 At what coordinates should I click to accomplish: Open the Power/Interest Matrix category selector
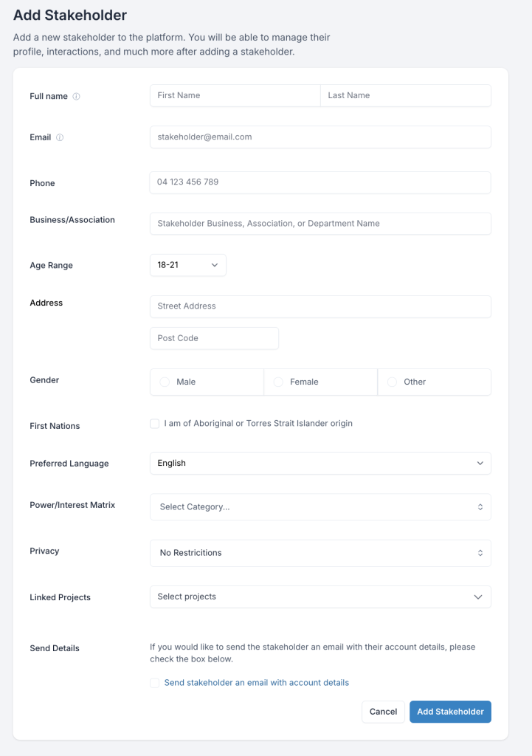click(x=320, y=507)
